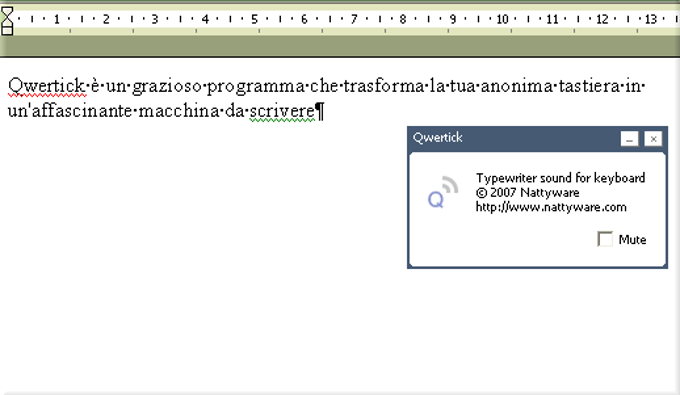Screen dimensions: 680x395
Task: Click ruler at the 5 mark
Action: (x=255, y=19)
